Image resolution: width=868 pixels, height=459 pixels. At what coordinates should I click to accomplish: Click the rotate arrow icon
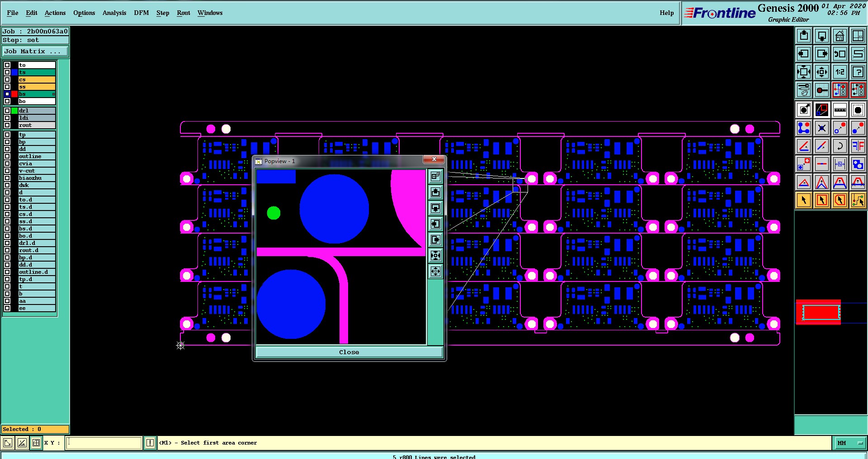click(x=840, y=146)
